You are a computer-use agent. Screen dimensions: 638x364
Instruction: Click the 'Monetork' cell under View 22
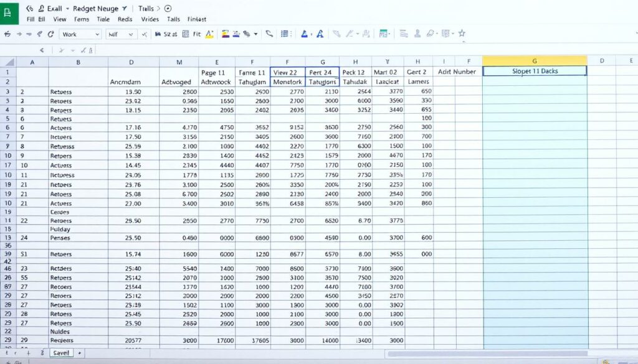pyautogui.click(x=287, y=82)
